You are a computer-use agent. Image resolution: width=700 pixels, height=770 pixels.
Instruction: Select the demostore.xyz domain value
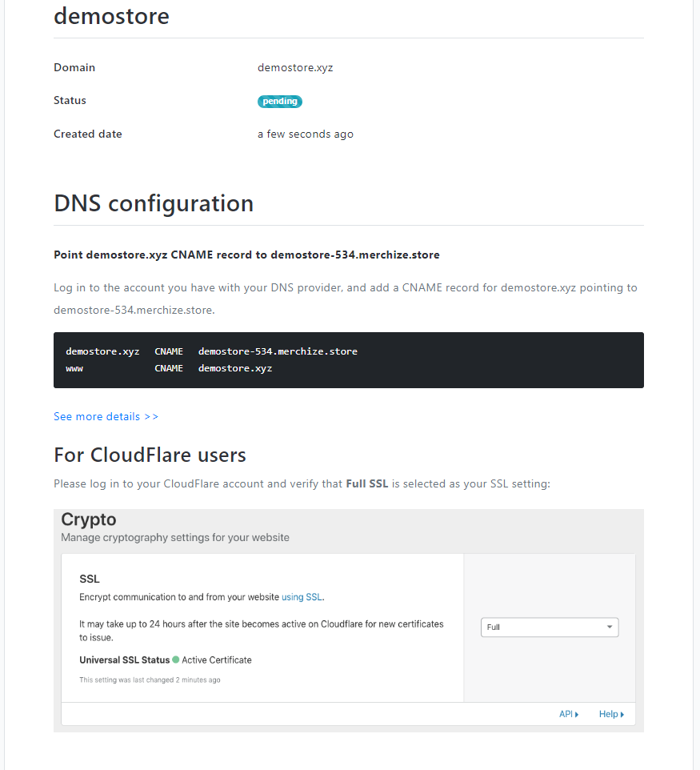click(x=295, y=68)
